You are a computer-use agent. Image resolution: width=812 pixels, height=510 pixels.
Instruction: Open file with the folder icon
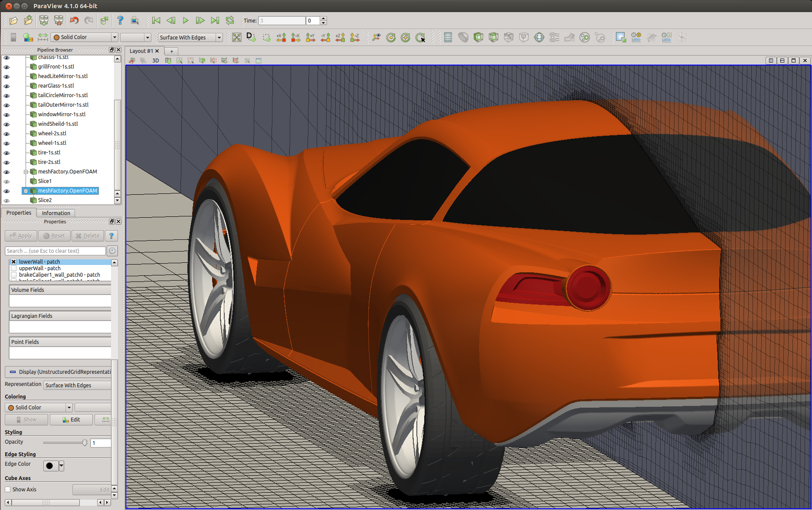(x=13, y=20)
